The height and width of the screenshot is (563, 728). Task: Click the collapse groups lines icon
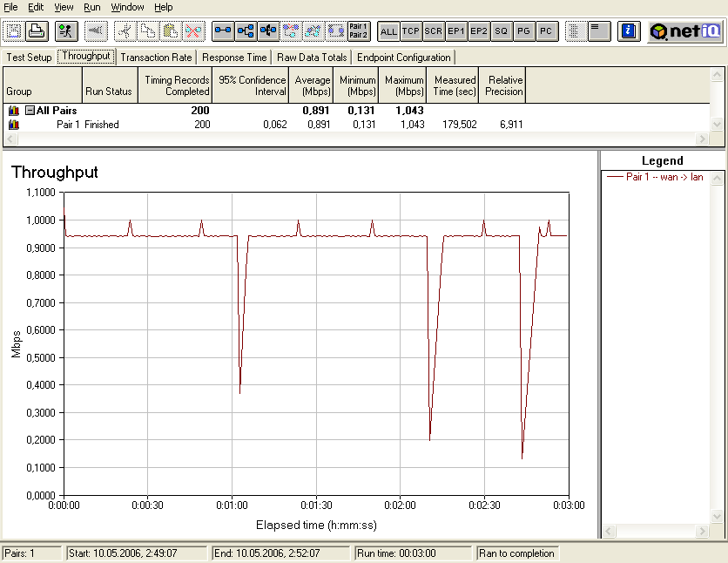coord(599,31)
